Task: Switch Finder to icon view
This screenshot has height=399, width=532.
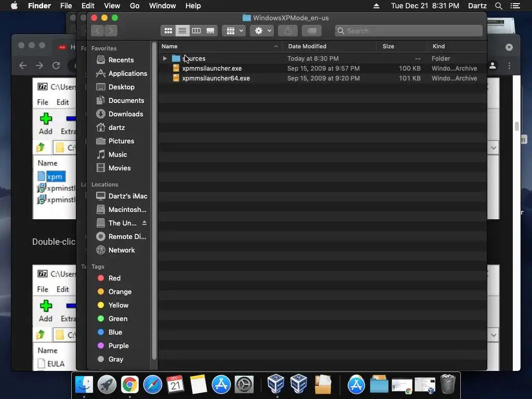Action: click(x=168, y=31)
